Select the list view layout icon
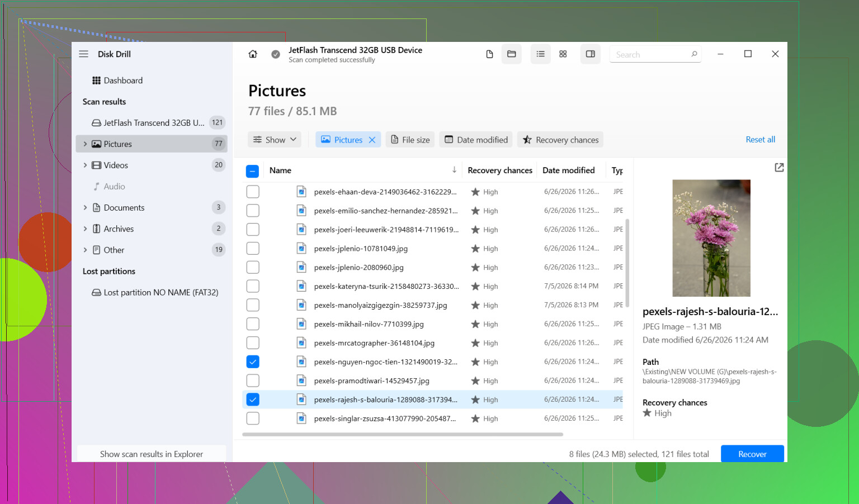The width and height of the screenshot is (859, 504). tap(540, 54)
